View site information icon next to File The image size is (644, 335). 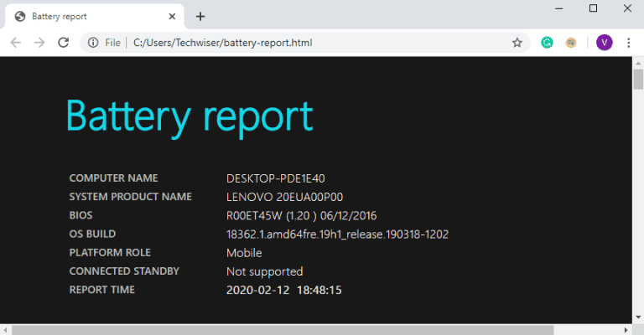pos(93,43)
